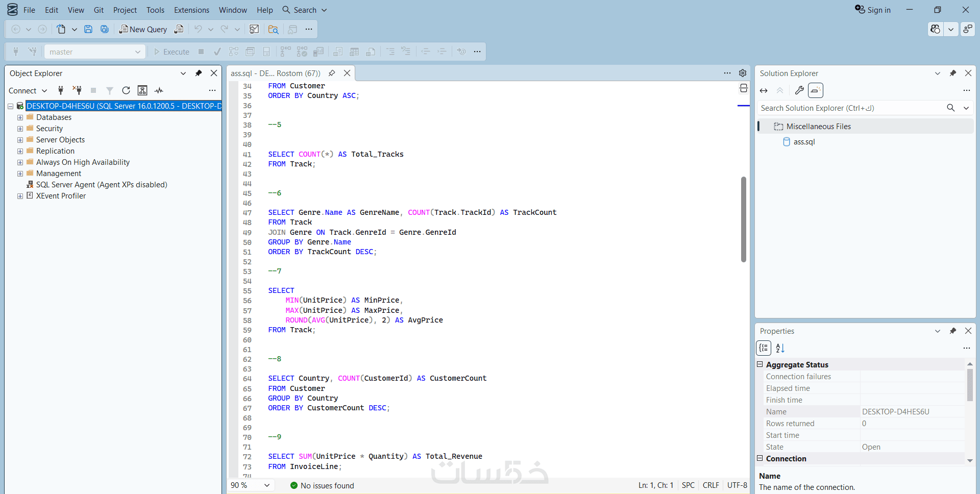Screen dimensions: 980x494
Task: Click the editor settings gear icon
Action: [x=743, y=73]
